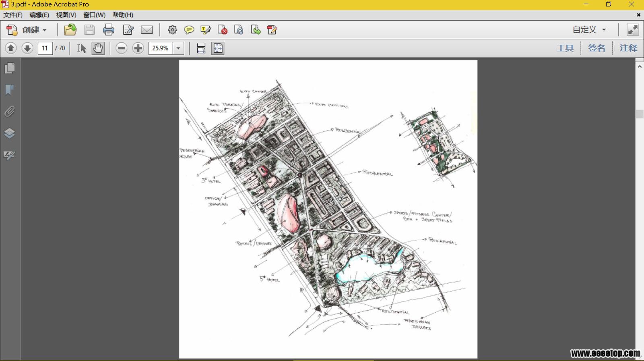
Task: Save the document with floppy disk icon
Action: pyautogui.click(x=89, y=30)
